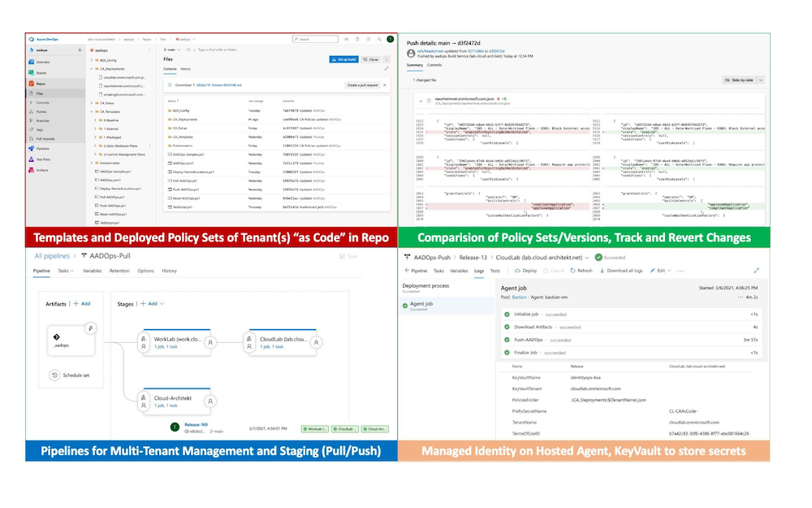Screen dimensions: 812x508
Task: Select the Agent job in Deployment process
Action: pyautogui.click(x=447, y=306)
